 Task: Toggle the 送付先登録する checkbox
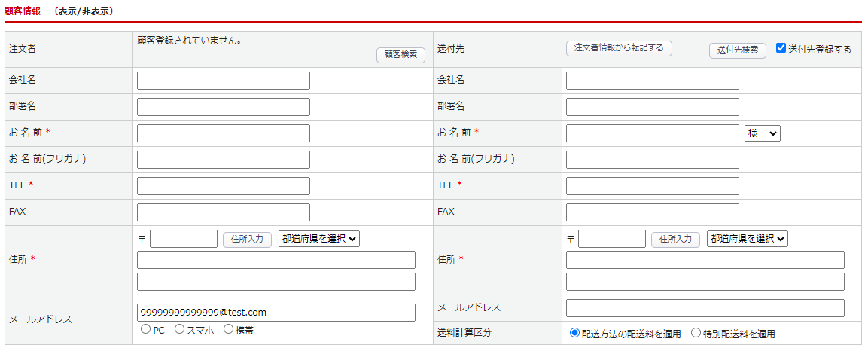781,48
